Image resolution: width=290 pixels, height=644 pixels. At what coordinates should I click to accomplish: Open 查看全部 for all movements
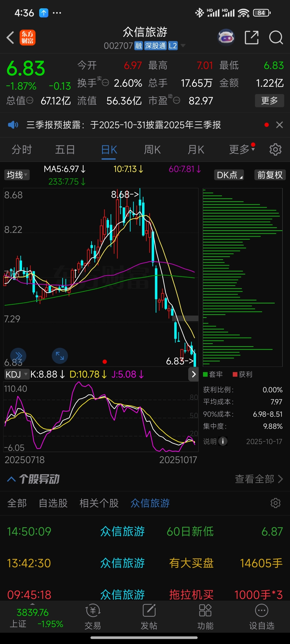click(259, 479)
